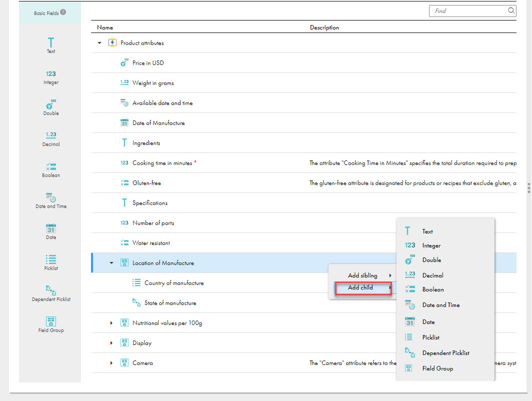
Task: Select the Gluten-free row
Action: click(303, 183)
